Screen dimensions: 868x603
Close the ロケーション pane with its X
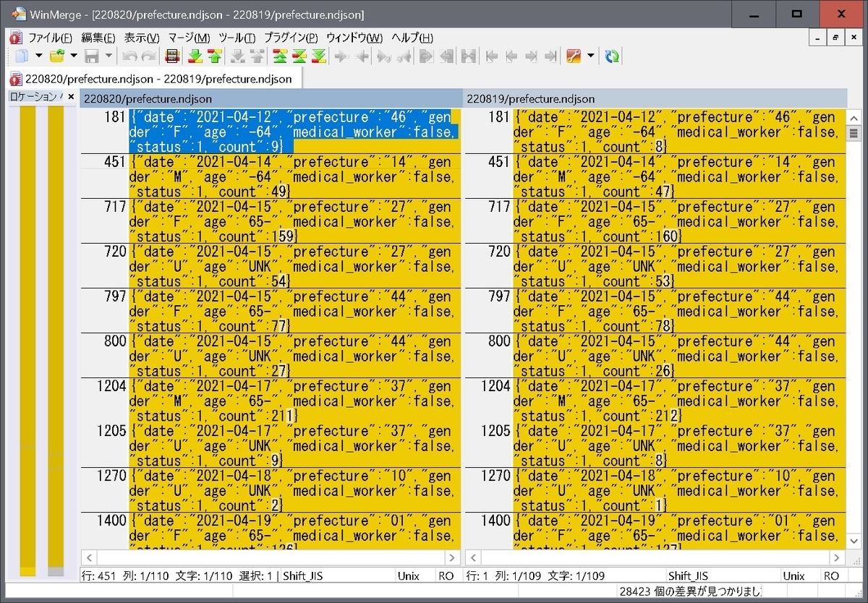point(71,96)
